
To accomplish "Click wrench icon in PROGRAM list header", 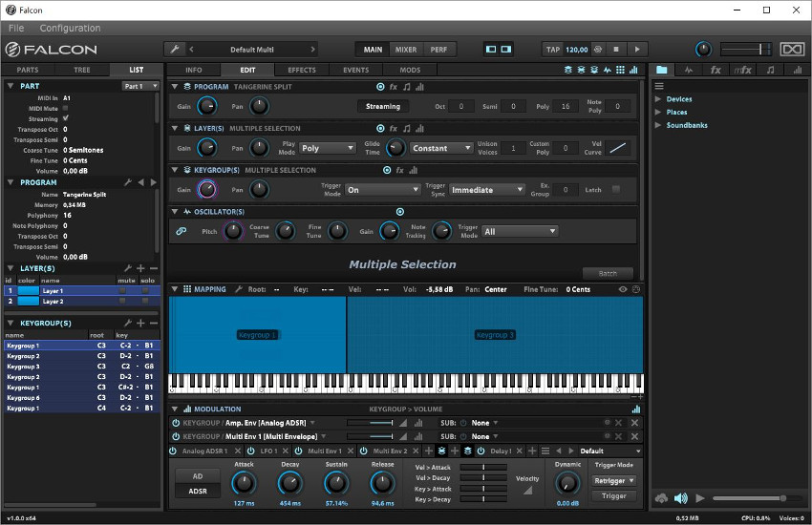I will coord(128,182).
